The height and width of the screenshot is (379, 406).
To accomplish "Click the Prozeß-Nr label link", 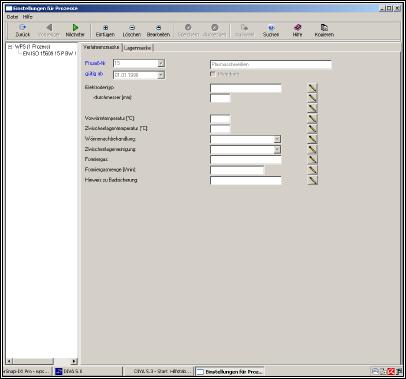I will coord(95,63).
